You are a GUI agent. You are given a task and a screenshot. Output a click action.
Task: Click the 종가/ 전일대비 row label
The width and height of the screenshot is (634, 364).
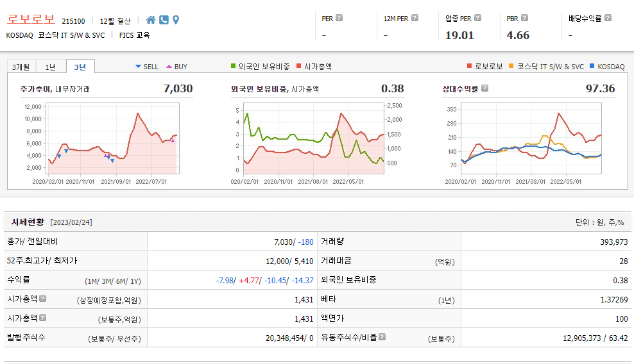click(32, 242)
